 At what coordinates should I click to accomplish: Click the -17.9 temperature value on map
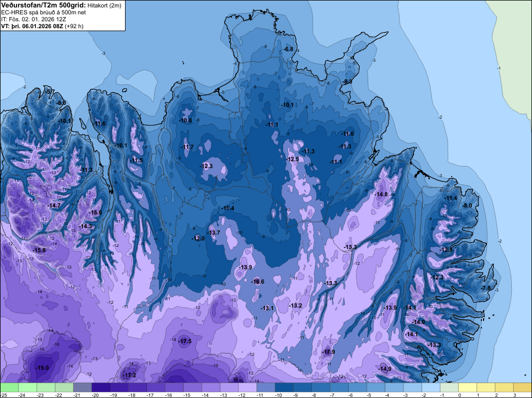[328, 352]
